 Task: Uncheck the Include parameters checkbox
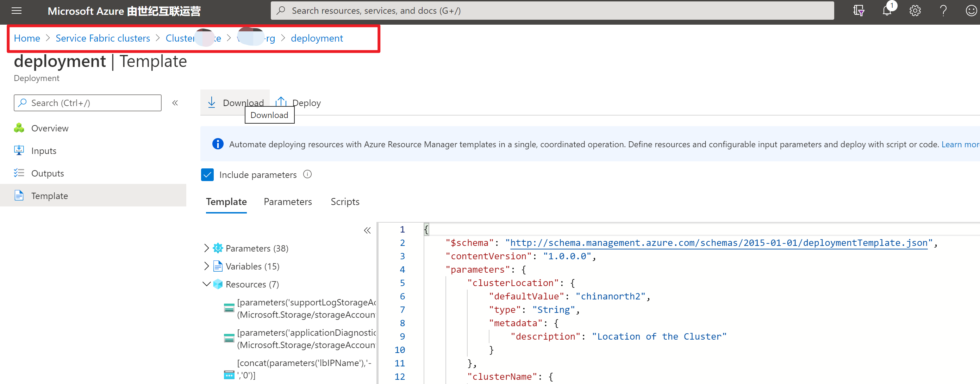click(207, 175)
